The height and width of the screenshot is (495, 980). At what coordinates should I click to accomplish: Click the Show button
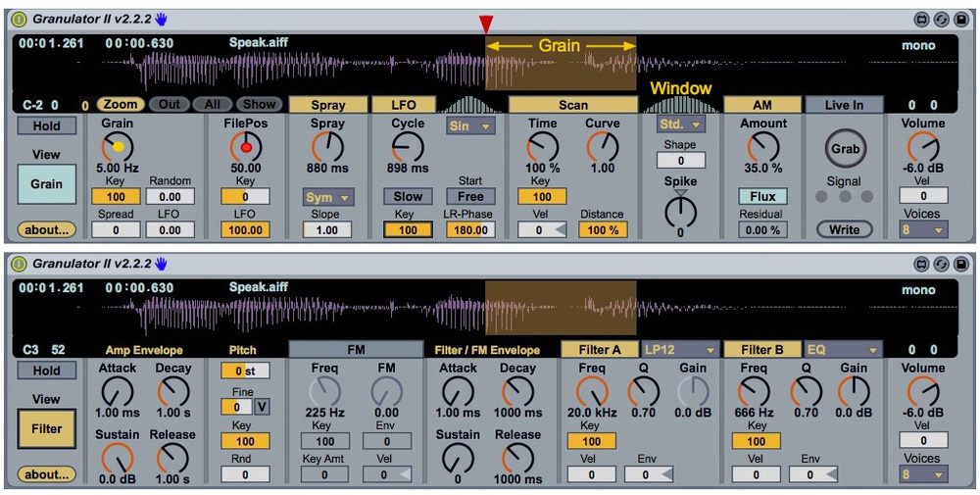pyautogui.click(x=260, y=104)
